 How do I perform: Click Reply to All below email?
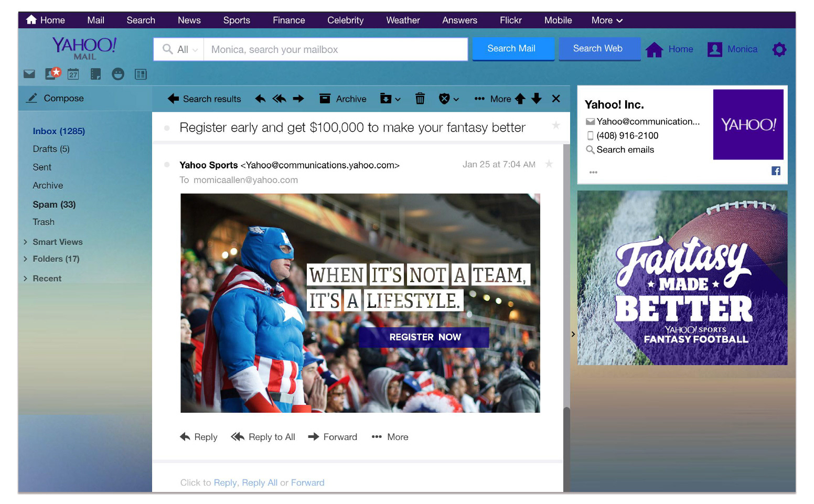tap(263, 437)
